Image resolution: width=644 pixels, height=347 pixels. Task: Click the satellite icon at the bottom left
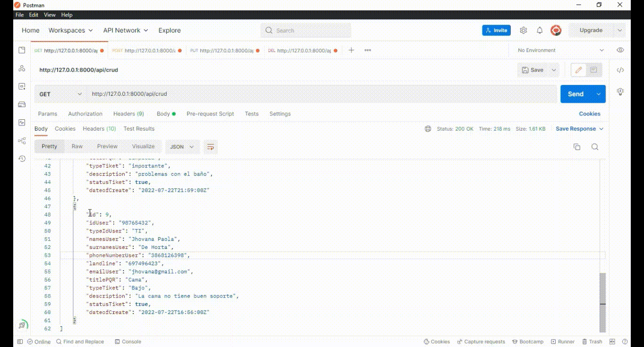[22, 325]
